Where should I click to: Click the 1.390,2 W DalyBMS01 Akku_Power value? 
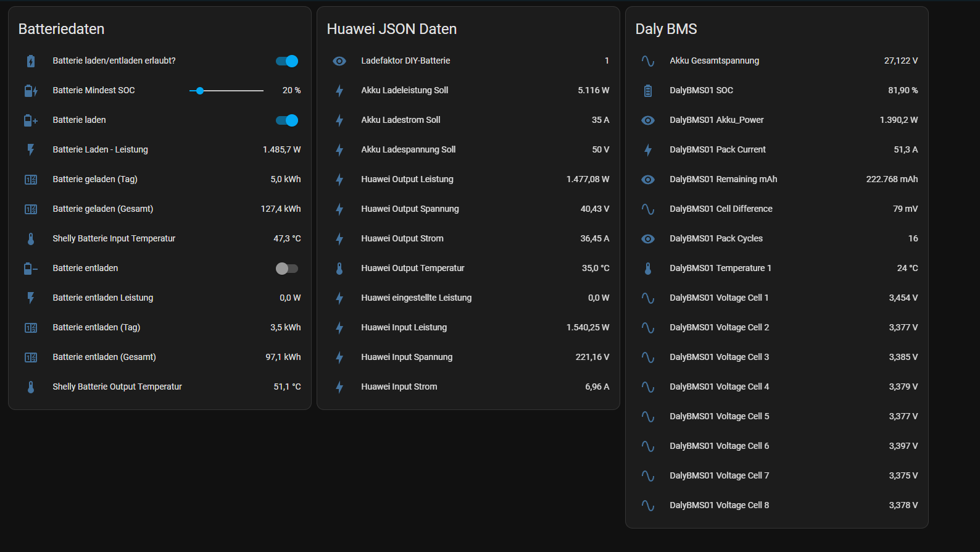899,120
